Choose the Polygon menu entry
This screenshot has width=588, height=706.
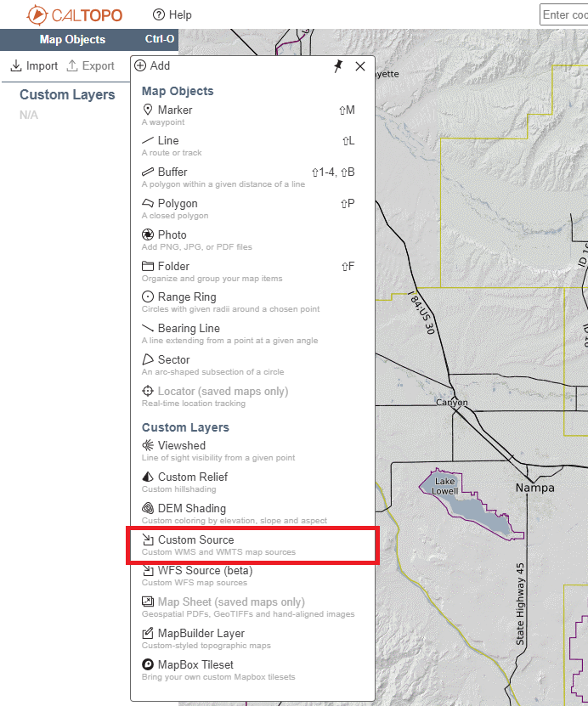[x=248, y=209]
